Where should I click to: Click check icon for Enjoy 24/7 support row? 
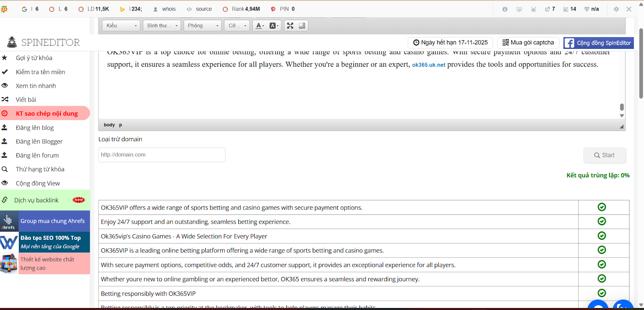click(x=602, y=221)
